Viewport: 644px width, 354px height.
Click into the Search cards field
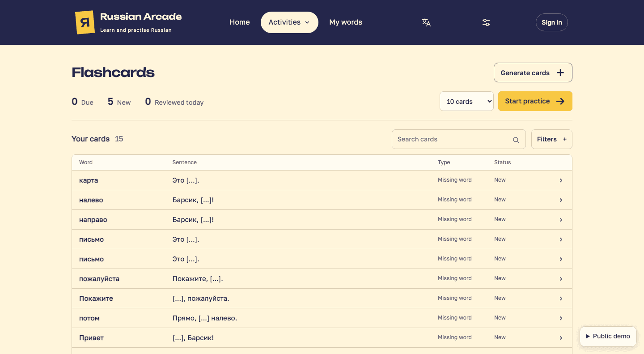[x=459, y=139]
